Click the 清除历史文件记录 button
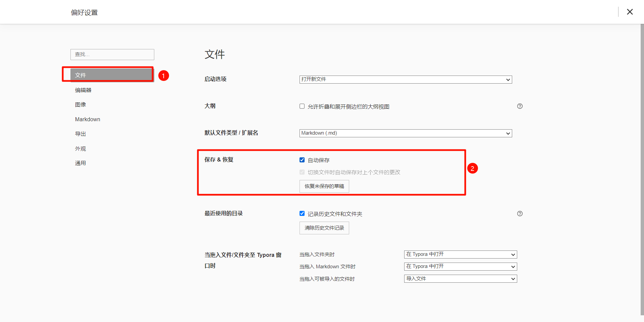The height and width of the screenshot is (322, 644). pos(324,228)
